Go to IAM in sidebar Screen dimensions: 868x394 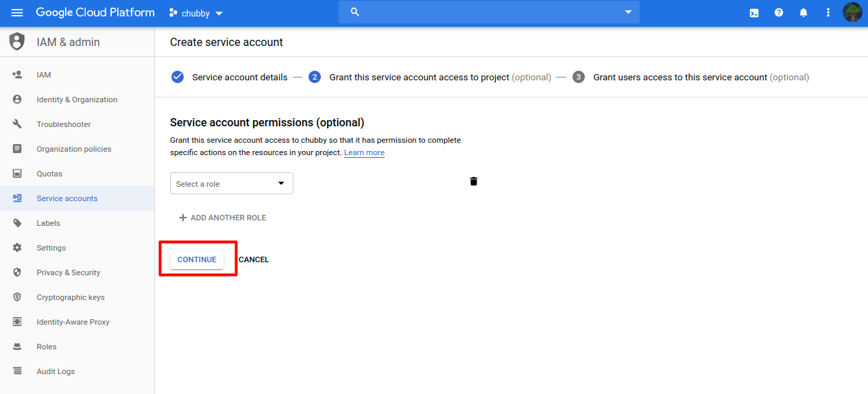point(77,75)
